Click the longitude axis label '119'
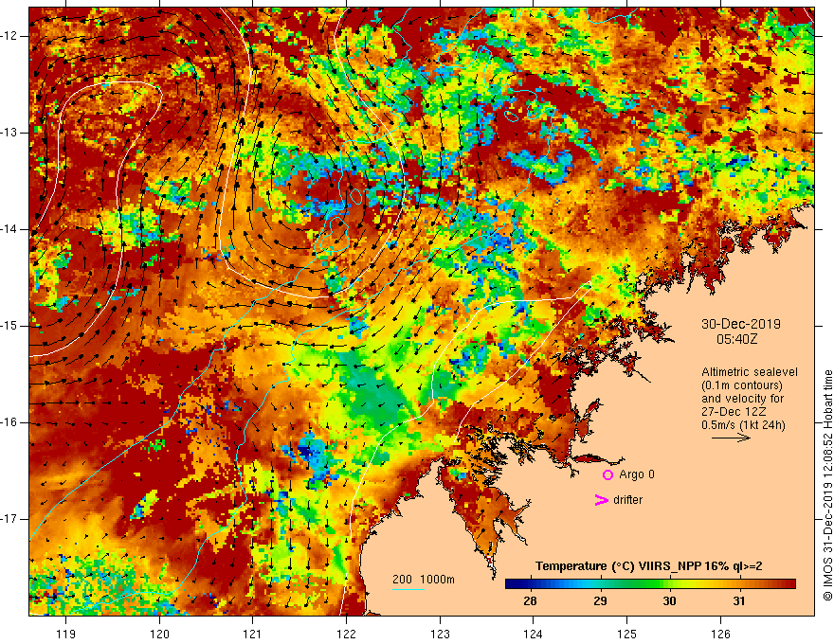Image resolution: width=834 pixels, height=644 pixels. coord(66,634)
